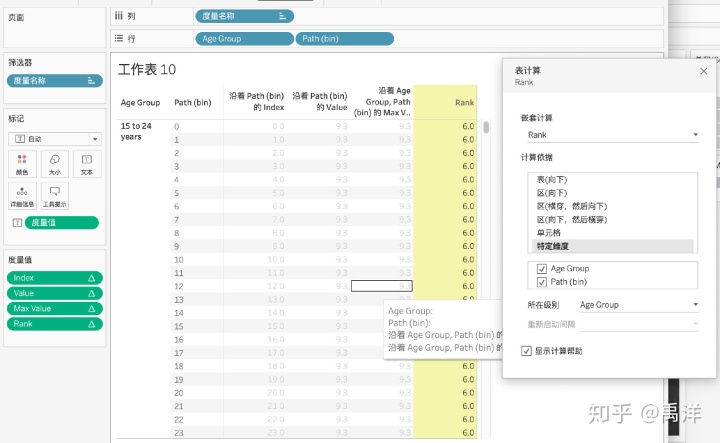
Task: Click the table vertical scrollbar thumb
Action: [486, 127]
